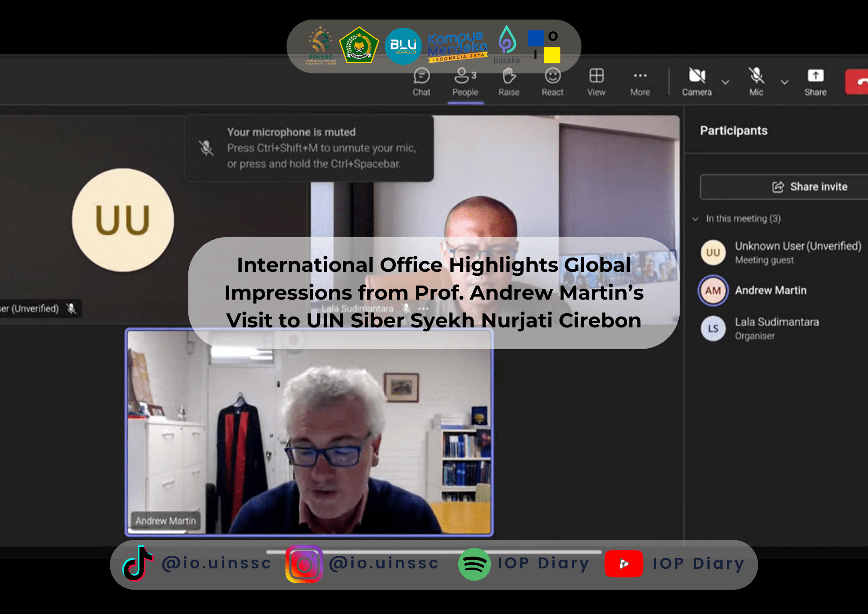Turn on the Camera
This screenshot has width=868, height=614.
697,82
